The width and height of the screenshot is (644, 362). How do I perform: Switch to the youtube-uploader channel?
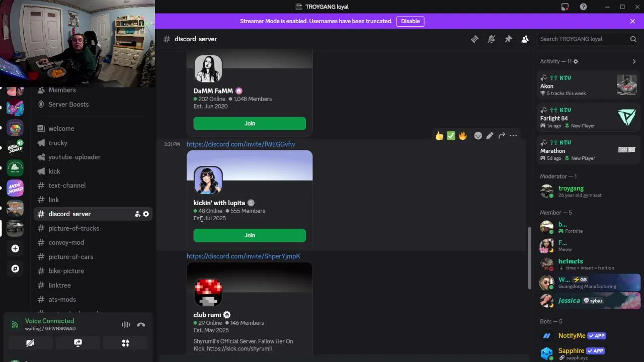click(93, 157)
